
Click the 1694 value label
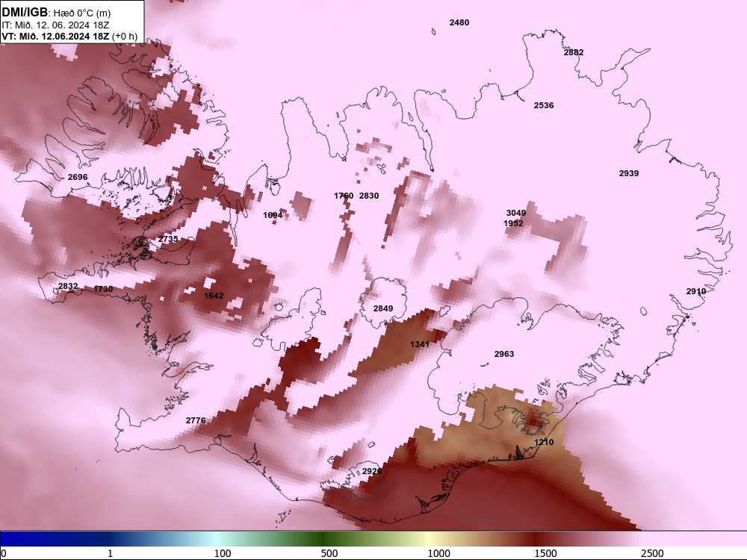[x=273, y=215]
